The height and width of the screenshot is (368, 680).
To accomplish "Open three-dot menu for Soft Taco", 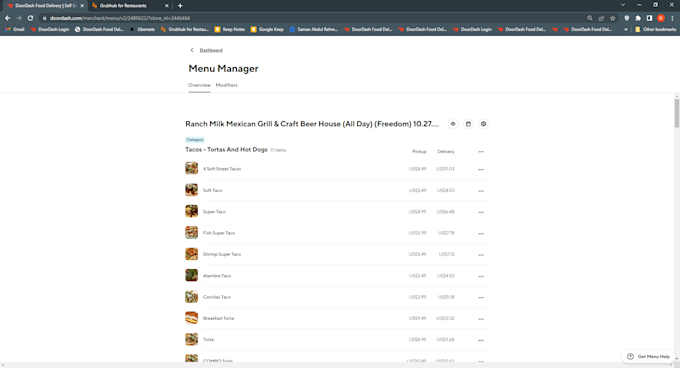I will 481,191.
